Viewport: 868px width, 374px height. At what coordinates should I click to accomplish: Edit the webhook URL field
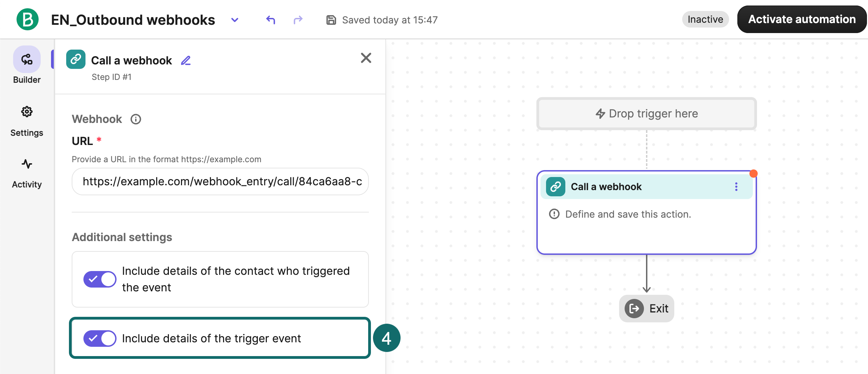220,181
